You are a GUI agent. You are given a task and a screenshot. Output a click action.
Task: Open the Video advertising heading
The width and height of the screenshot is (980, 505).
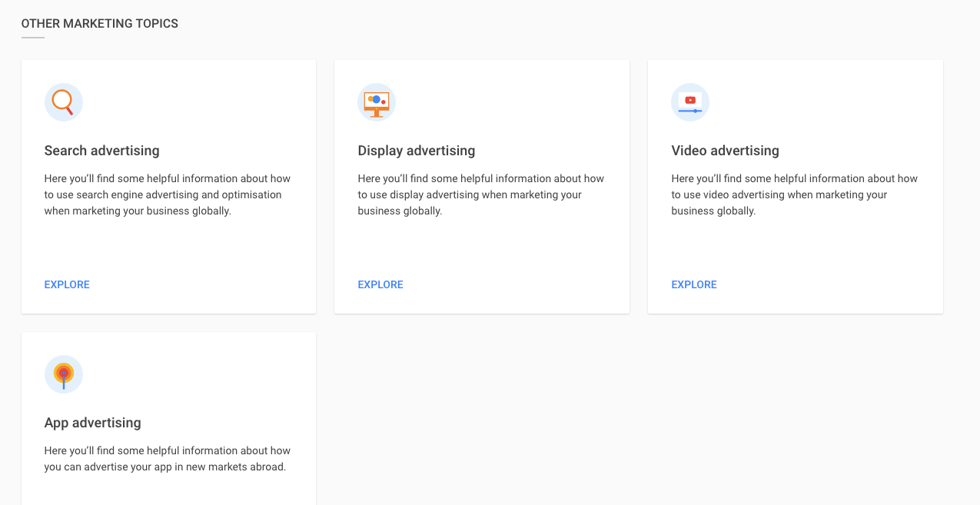click(x=726, y=151)
